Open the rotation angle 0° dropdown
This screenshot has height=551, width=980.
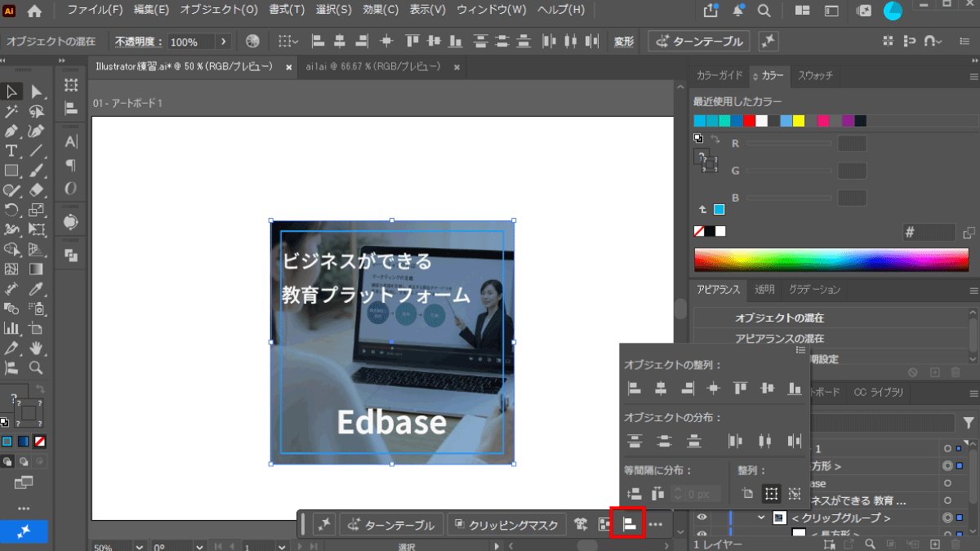[201, 546]
